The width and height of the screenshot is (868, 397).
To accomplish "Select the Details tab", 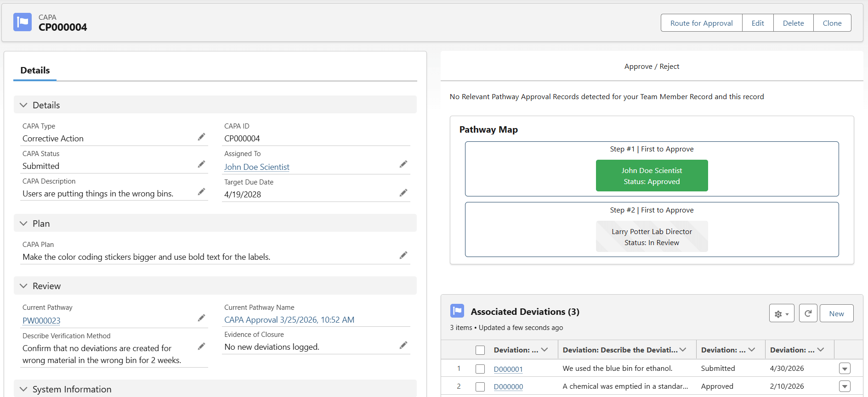I will (35, 70).
